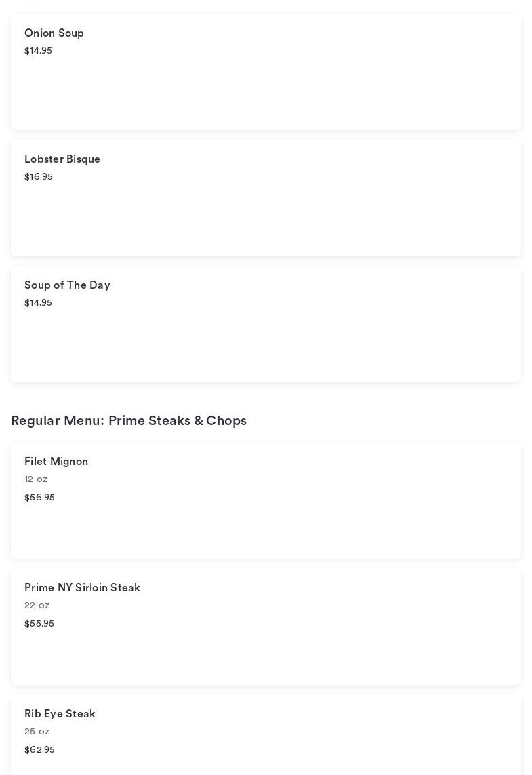532x775 pixels.
Task: Click the 12 oz Filet Mignon size text
Action: coord(36,479)
